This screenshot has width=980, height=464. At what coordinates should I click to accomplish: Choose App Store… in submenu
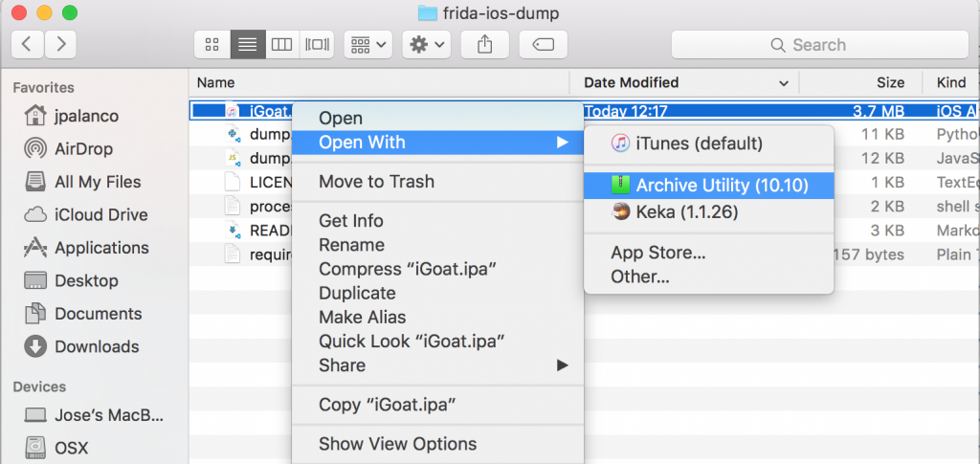click(709, 253)
